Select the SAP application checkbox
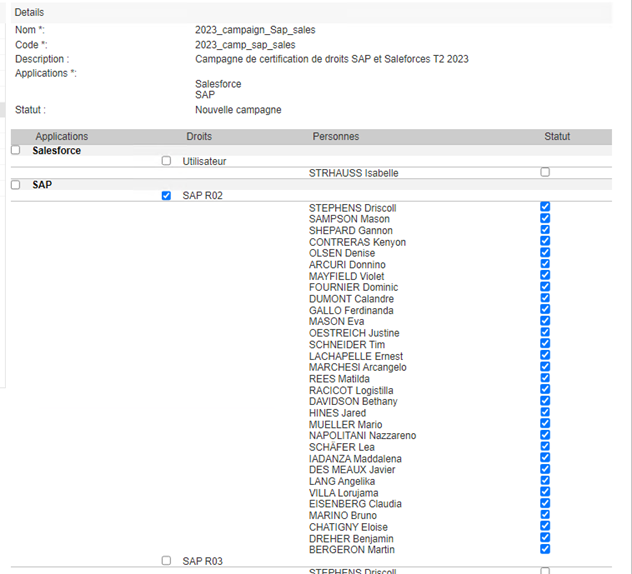 pyautogui.click(x=15, y=185)
